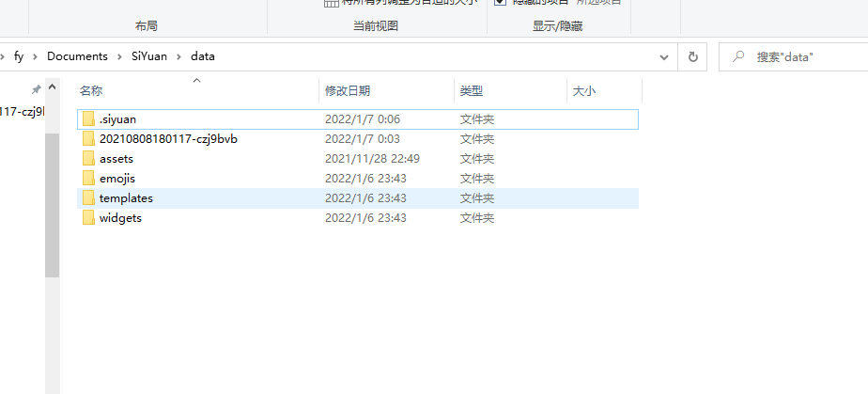Expand the chevron after Documents breadcrumb

tap(119, 56)
